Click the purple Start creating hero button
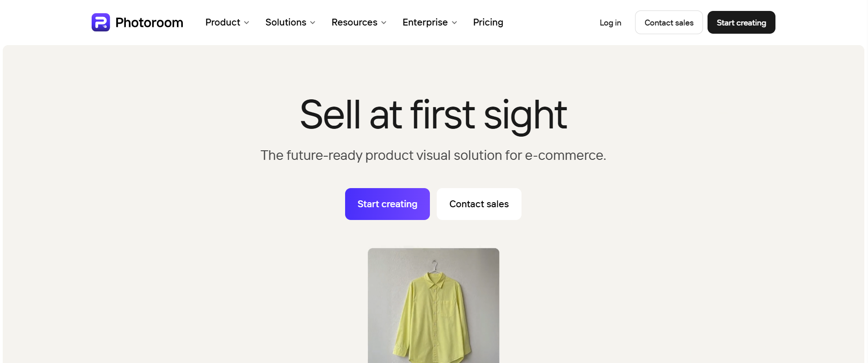Screen dimensions: 868x363 pyautogui.click(x=387, y=204)
